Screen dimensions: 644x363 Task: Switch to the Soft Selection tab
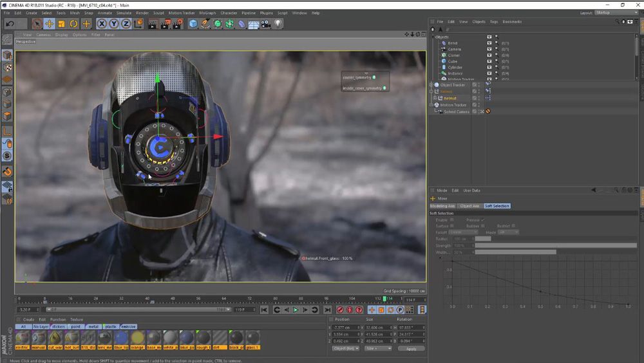coord(497,206)
